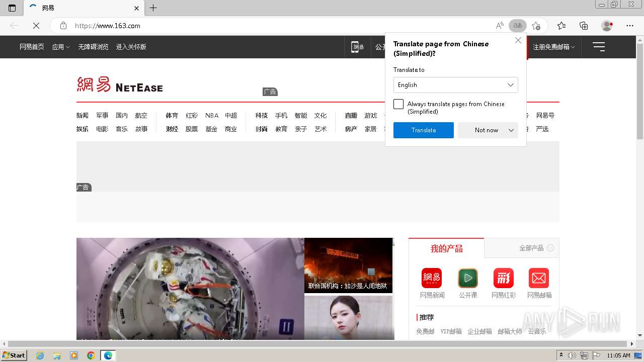Image resolution: width=644 pixels, height=362 pixels.
Task: Open 娱乐 navigation section
Action: tap(83, 129)
